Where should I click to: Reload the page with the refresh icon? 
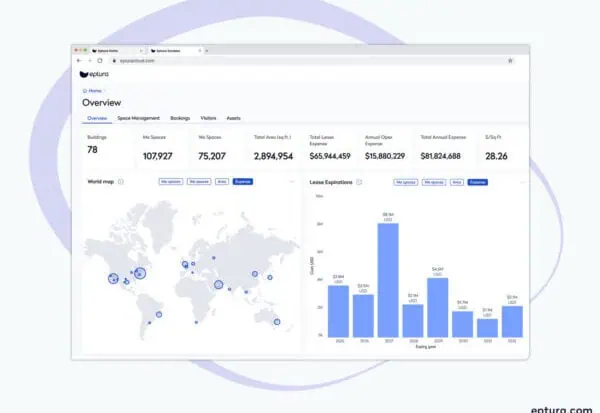[100, 60]
